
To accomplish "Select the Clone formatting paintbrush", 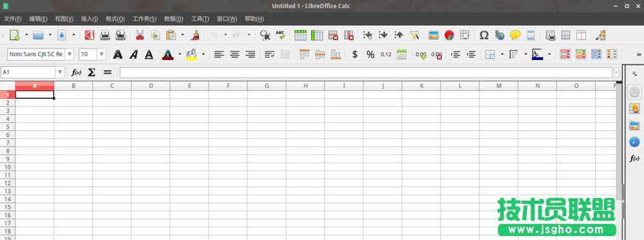I will pyautogui.click(x=194, y=35).
